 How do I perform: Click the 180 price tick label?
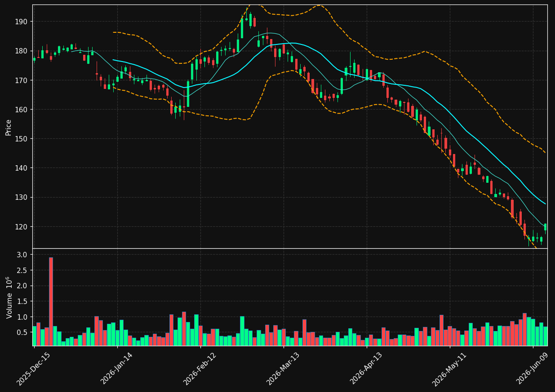(22, 51)
